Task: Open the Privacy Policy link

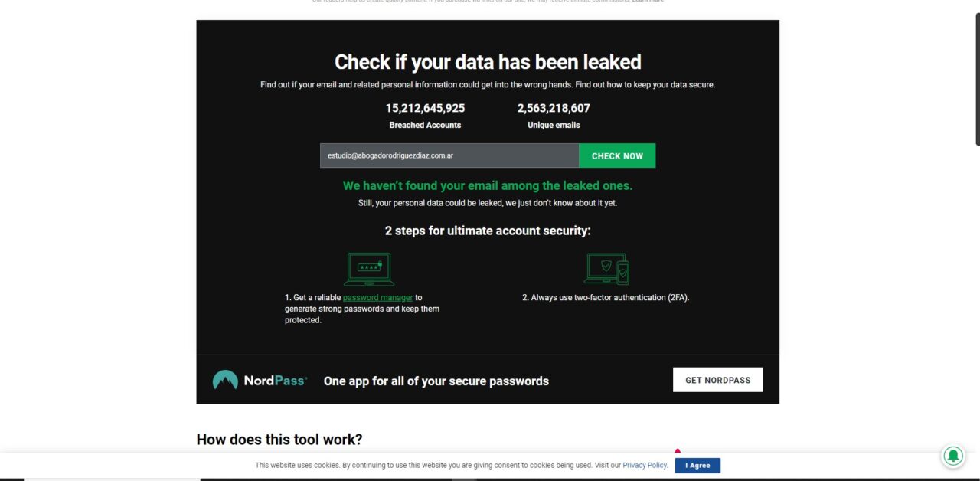Action: tap(645, 466)
